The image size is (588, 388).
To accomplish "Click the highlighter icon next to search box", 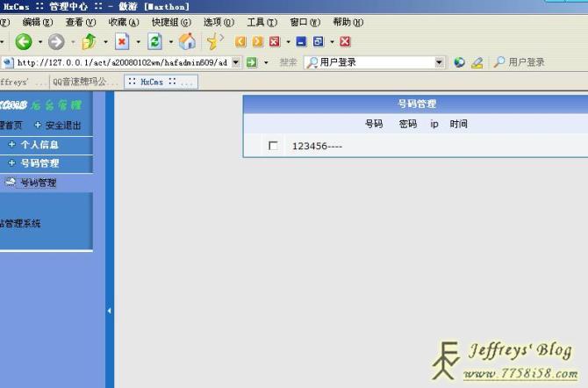I will tap(477, 62).
